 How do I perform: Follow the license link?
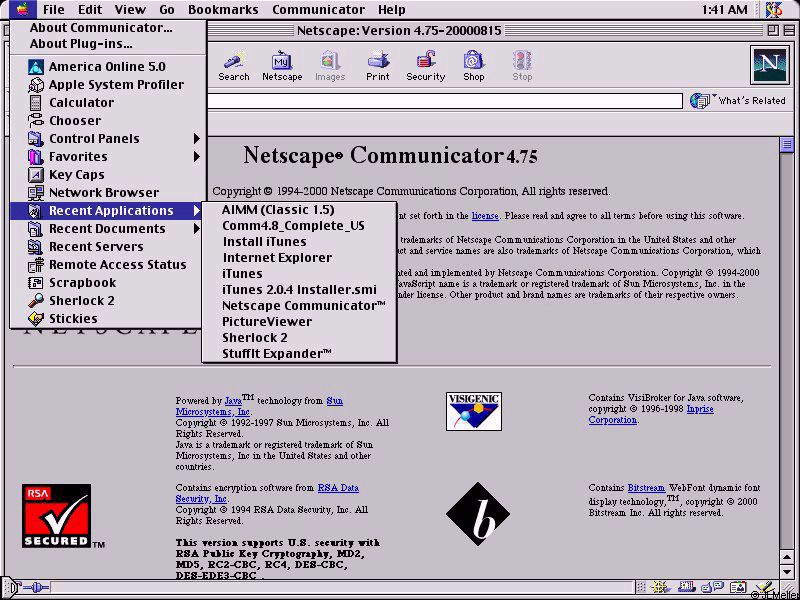coord(485,216)
